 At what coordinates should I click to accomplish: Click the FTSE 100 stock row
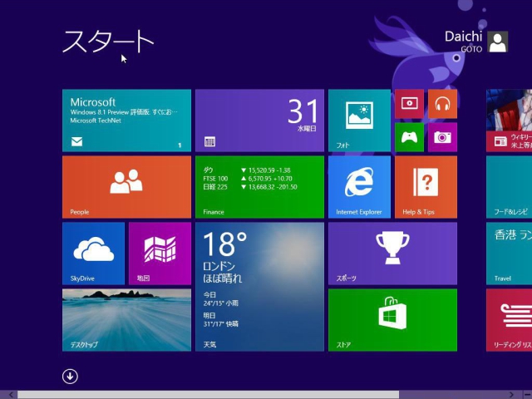248,179
